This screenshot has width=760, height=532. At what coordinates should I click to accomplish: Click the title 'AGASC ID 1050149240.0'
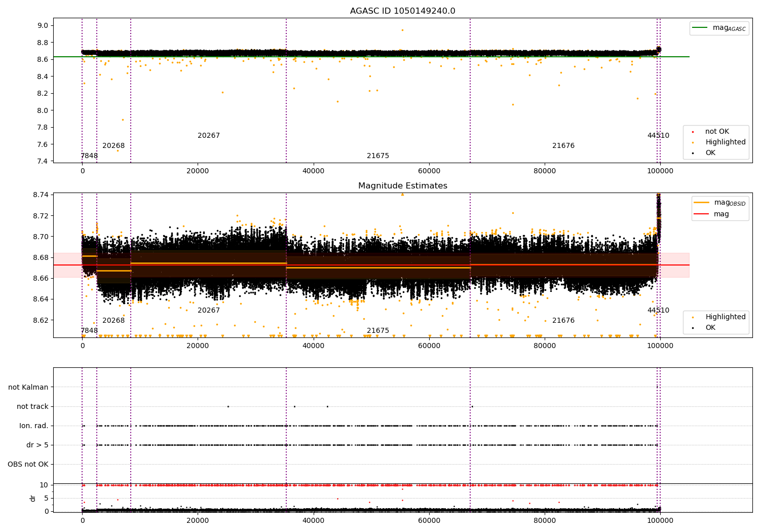[402, 11]
